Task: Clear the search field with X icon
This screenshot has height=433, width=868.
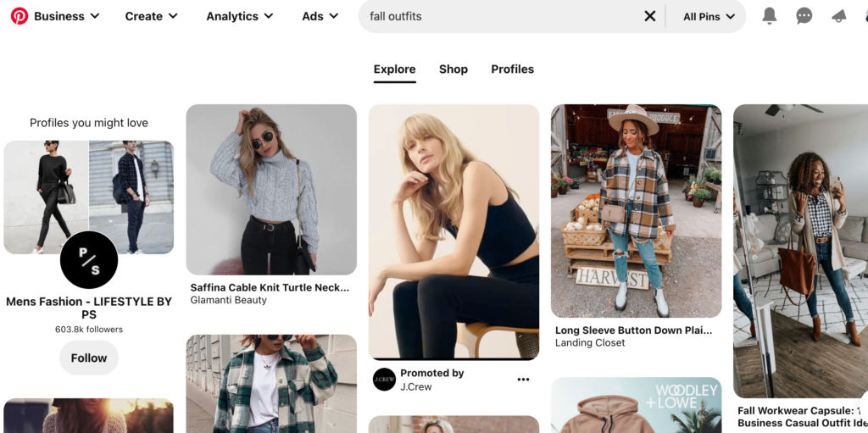Action: point(650,16)
